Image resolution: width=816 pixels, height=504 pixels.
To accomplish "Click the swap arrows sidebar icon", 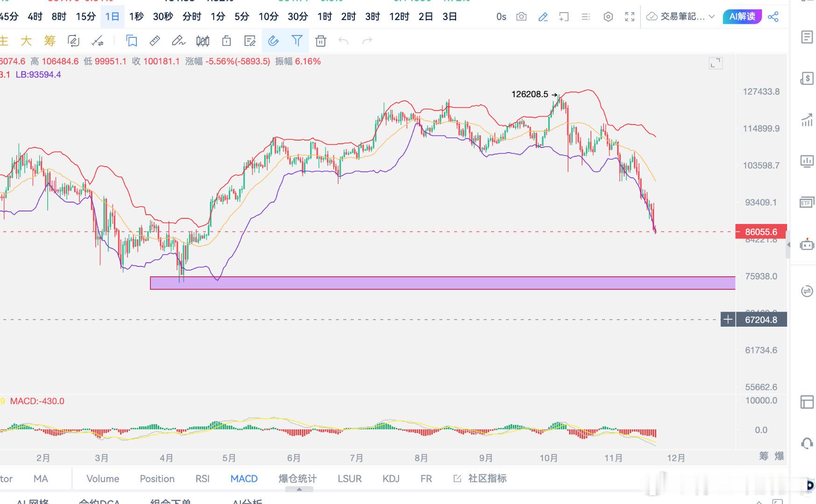I will coord(807,291).
